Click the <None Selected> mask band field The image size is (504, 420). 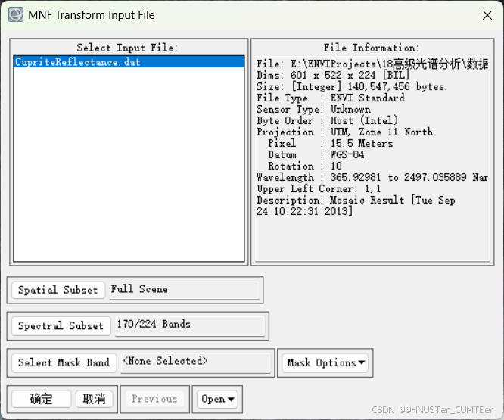click(x=195, y=362)
